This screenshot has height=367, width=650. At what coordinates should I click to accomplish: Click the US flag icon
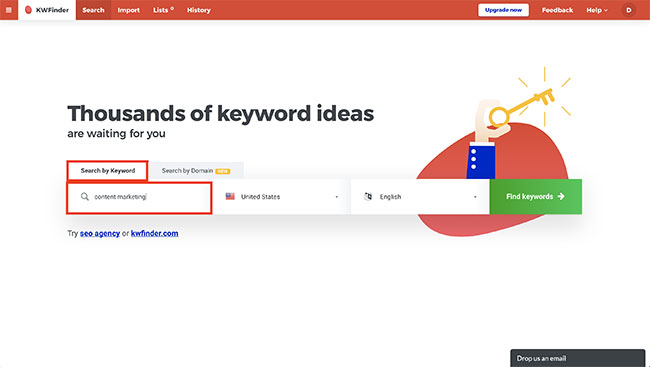click(230, 197)
